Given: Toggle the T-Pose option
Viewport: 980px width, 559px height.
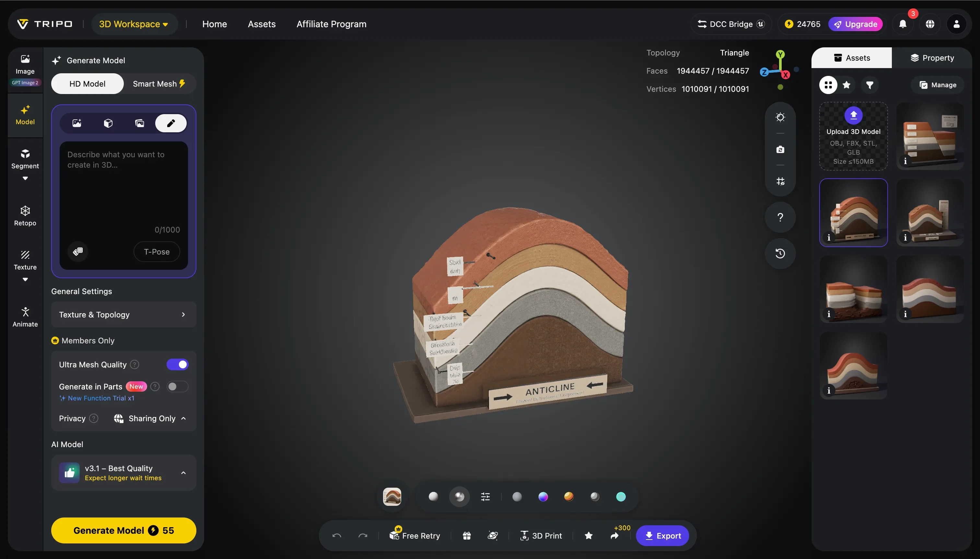Looking at the screenshot, I should pyautogui.click(x=157, y=252).
